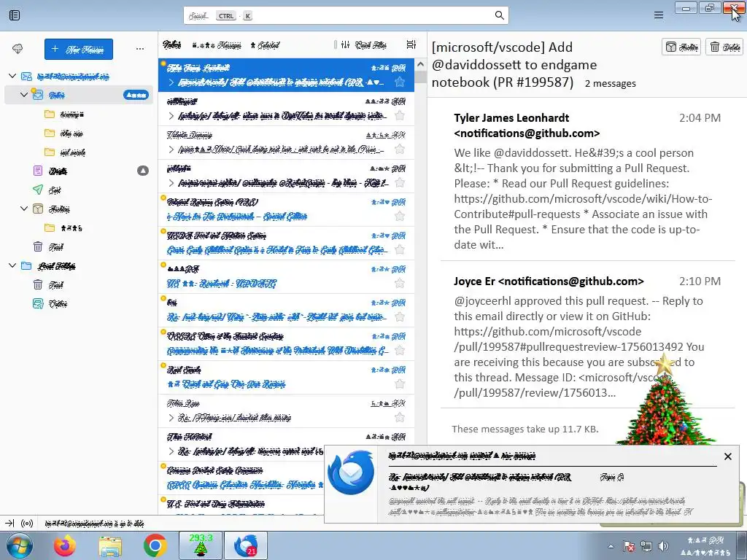The width and height of the screenshot is (747, 560).
Task: Click the mail account envelope icon
Action: [27, 76]
